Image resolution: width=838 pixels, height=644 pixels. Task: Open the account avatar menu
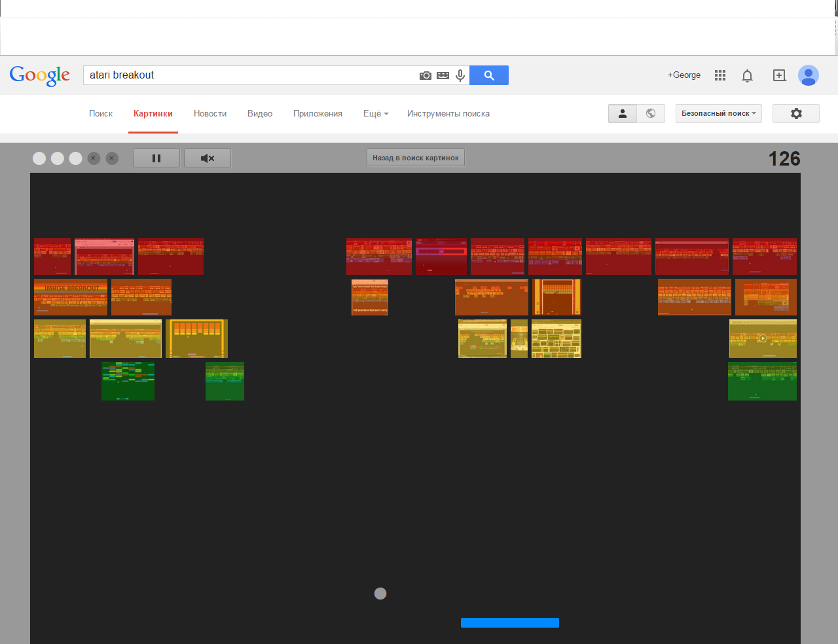(x=809, y=75)
